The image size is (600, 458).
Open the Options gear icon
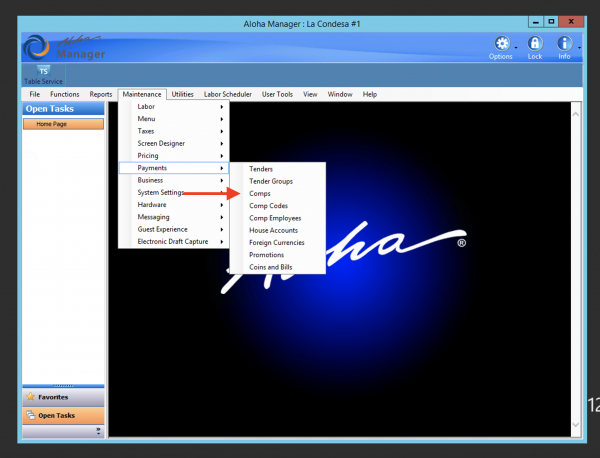[x=502, y=44]
